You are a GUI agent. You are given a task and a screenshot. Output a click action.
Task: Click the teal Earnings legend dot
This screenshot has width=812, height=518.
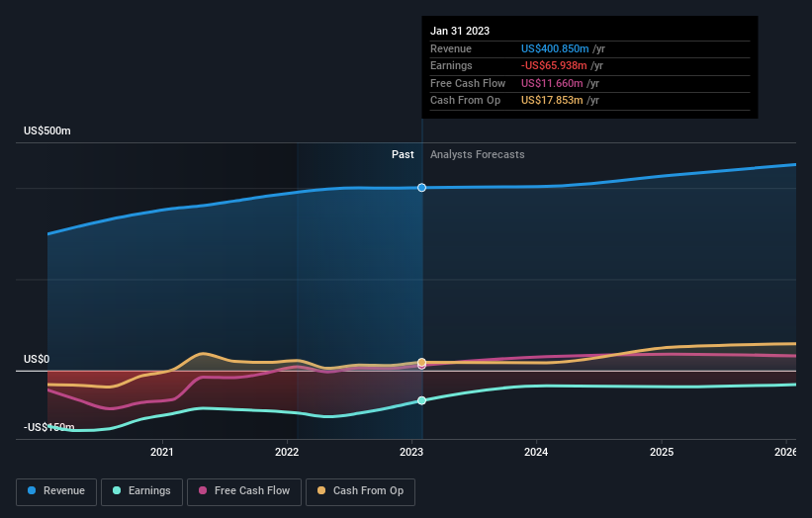click(117, 490)
